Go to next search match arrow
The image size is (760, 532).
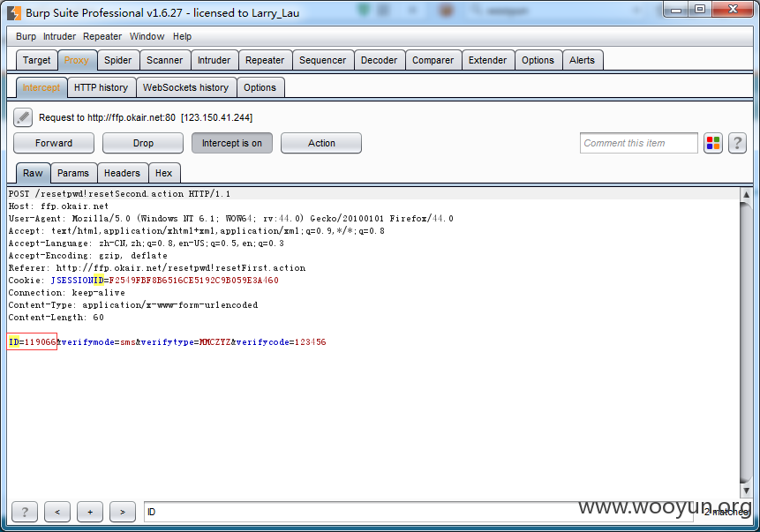click(x=122, y=512)
